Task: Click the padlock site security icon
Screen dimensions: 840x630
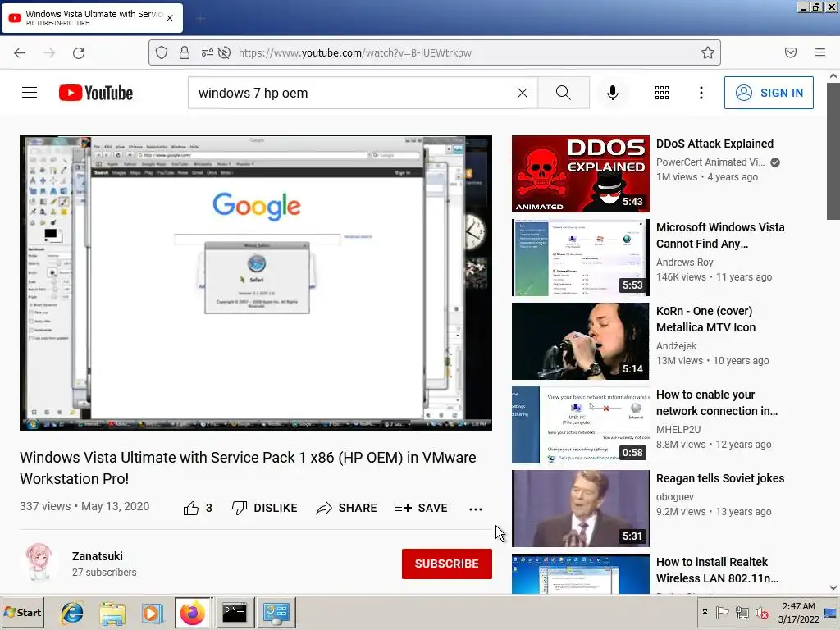Action: click(185, 52)
